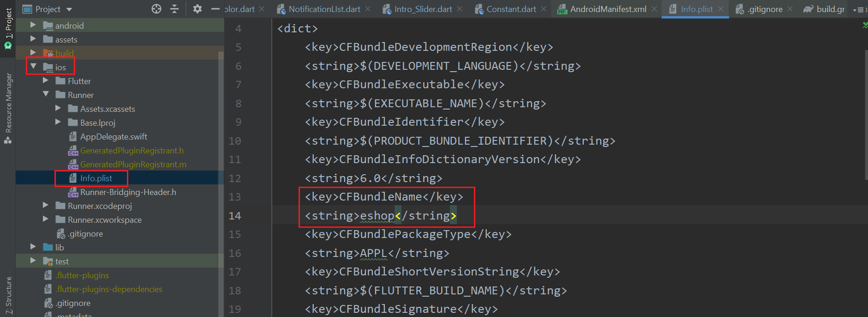
Task: Collapse the Runner folder
Action: 46,94
